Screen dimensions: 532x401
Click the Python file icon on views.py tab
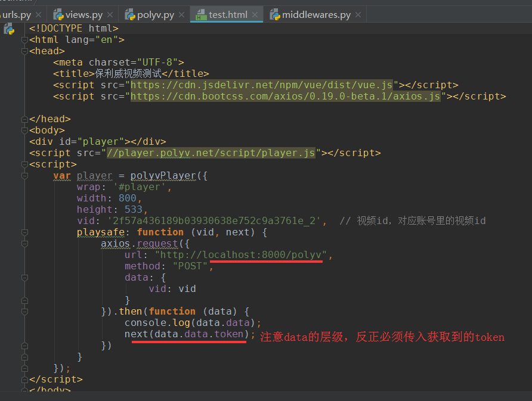pos(58,14)
